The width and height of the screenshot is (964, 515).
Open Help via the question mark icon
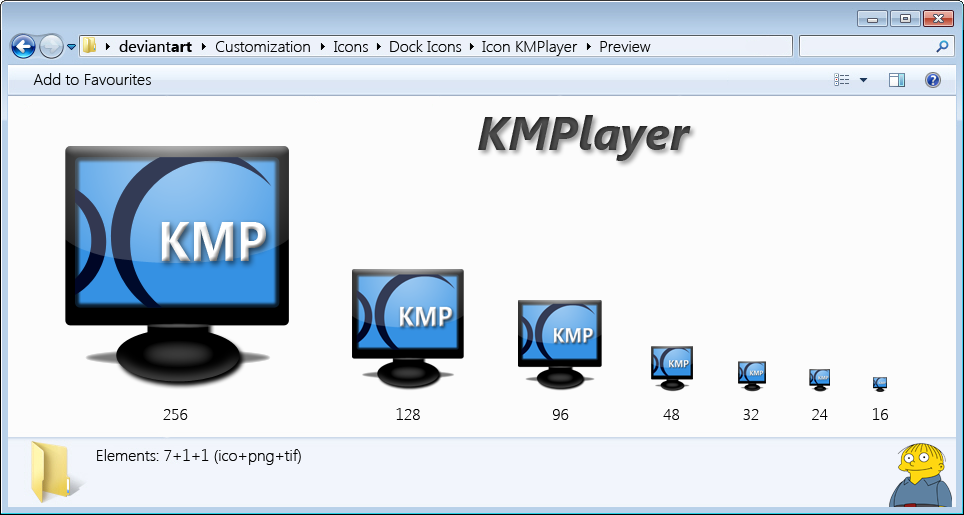(933, 80)
